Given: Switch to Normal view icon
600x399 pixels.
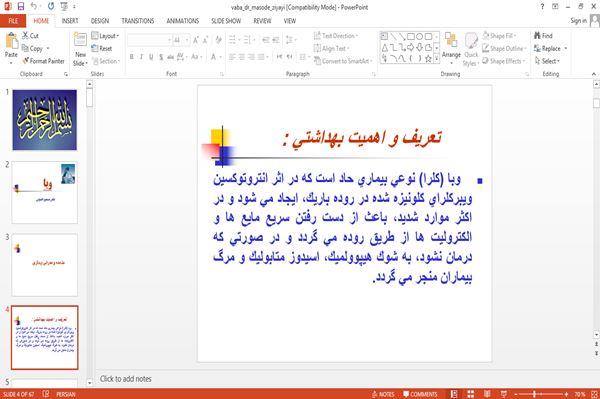Looking at the screenshot, I should click(454, 394).
